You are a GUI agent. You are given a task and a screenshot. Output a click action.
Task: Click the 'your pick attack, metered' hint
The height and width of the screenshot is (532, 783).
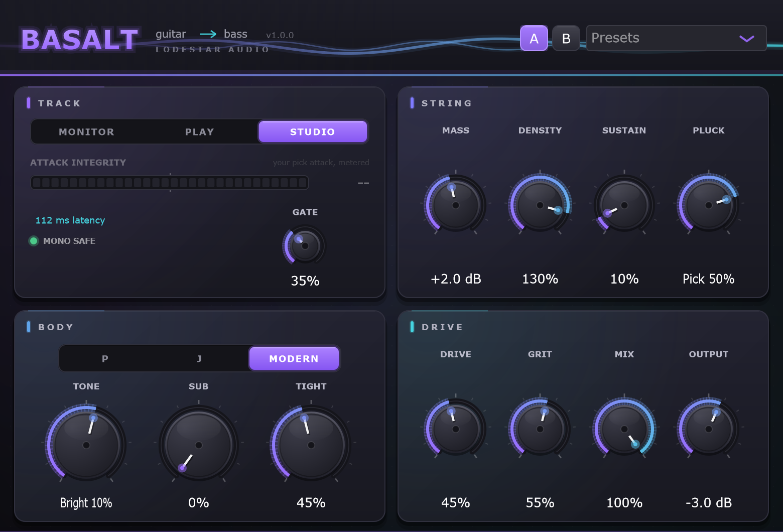click(321, 163)
